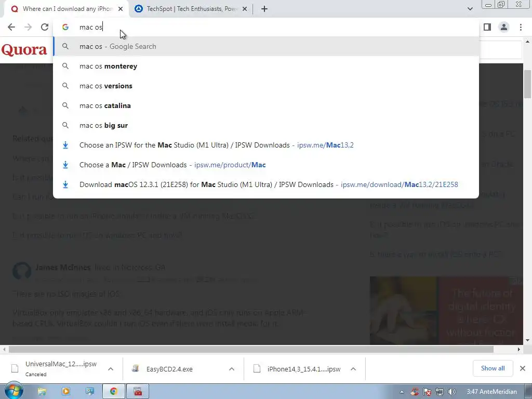Open the Chrome profile avatar
532x399 pixels.
pyautogui.click(x=504, y=27)
